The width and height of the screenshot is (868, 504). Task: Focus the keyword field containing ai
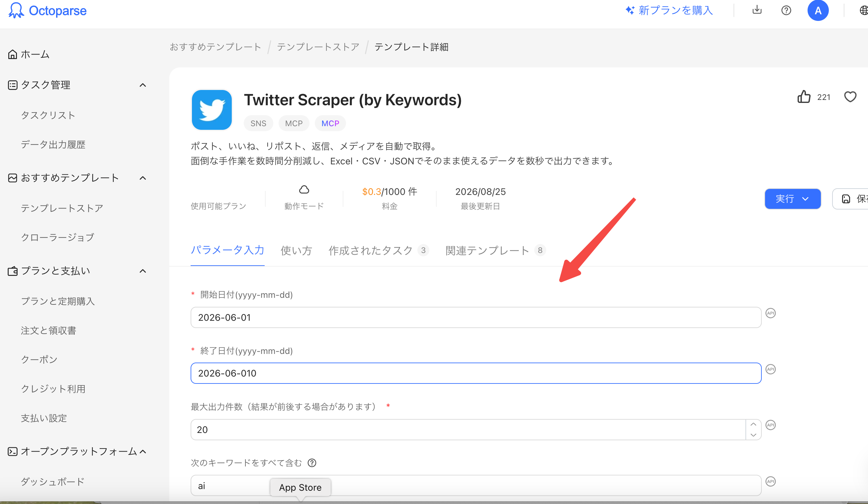[x=476, y=485]
